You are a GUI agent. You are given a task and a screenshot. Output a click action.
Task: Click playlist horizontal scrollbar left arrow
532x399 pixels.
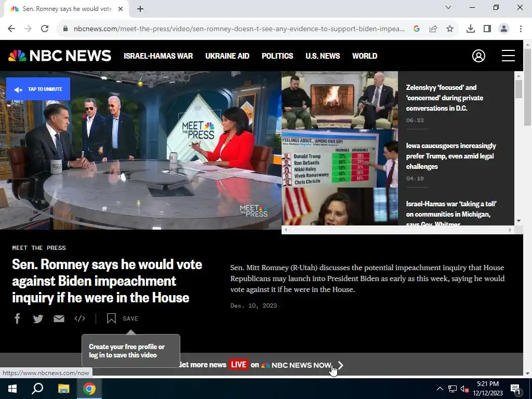click(x=286, y=230)
